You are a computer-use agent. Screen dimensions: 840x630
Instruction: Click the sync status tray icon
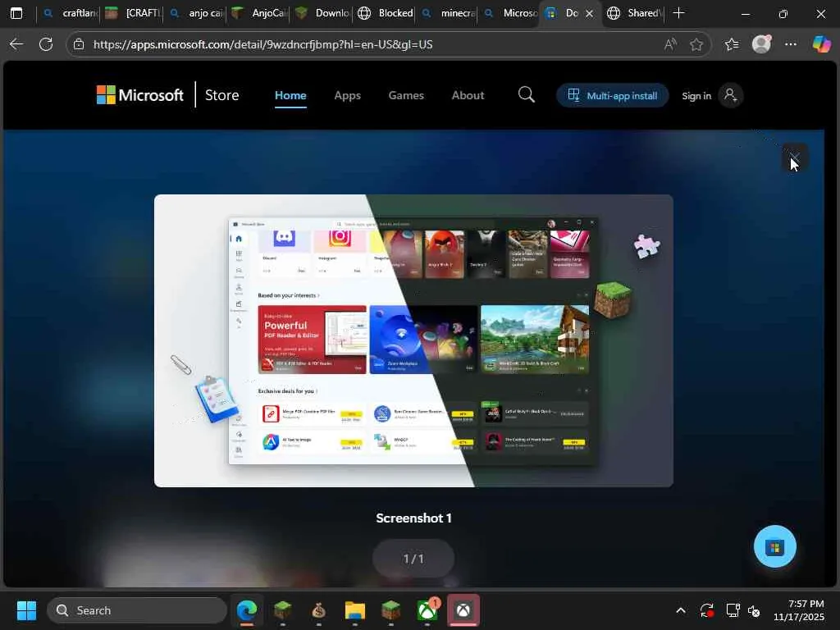(x=706, y=610)
